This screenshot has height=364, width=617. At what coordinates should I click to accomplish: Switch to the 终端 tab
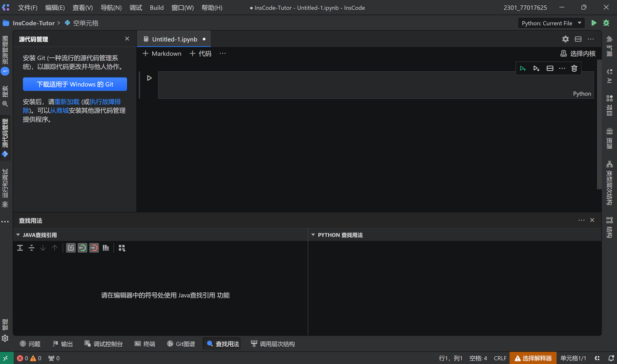tap(145, 344)
